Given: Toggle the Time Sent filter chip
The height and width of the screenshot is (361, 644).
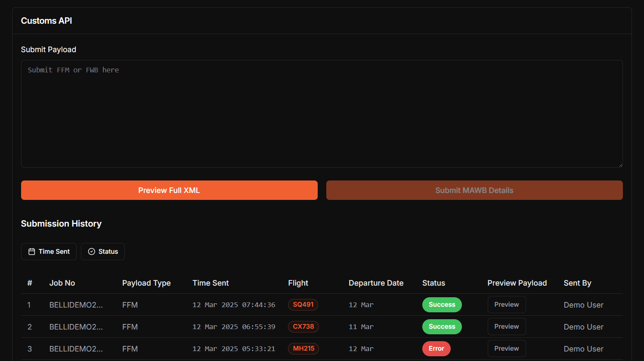Looking at the screenshot, I should tap(49, 251).
